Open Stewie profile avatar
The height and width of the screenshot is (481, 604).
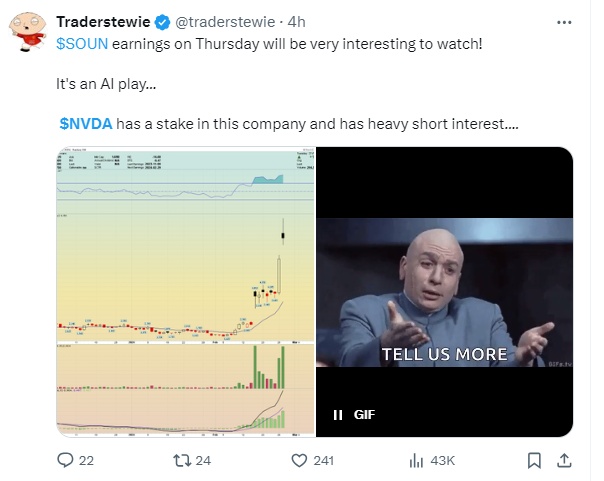27,32
